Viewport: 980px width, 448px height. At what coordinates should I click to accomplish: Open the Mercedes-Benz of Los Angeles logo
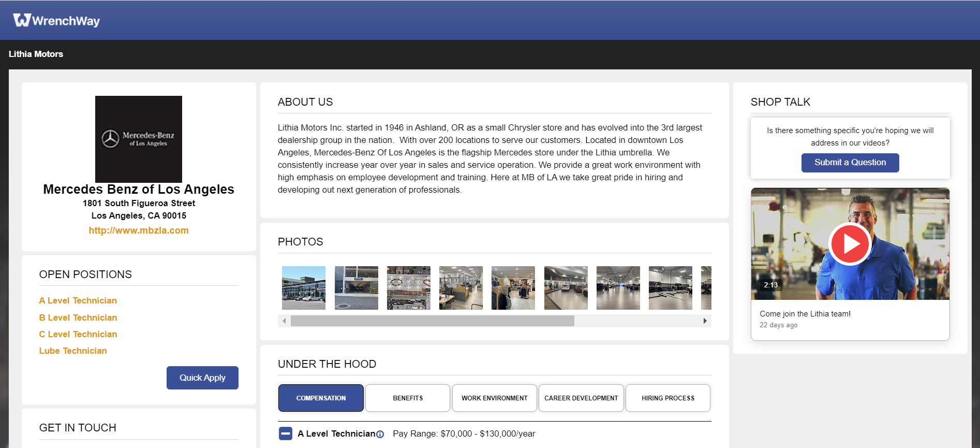pos(139,139)
